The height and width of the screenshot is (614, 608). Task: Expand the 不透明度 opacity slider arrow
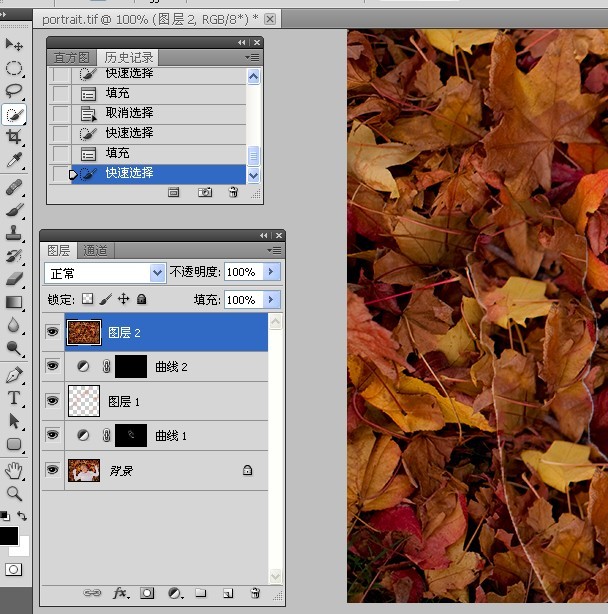coord(271,272)
